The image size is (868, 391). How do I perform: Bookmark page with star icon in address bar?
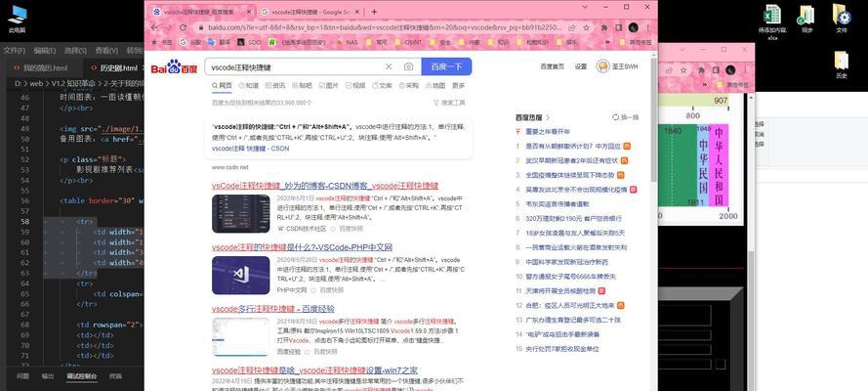586,27
